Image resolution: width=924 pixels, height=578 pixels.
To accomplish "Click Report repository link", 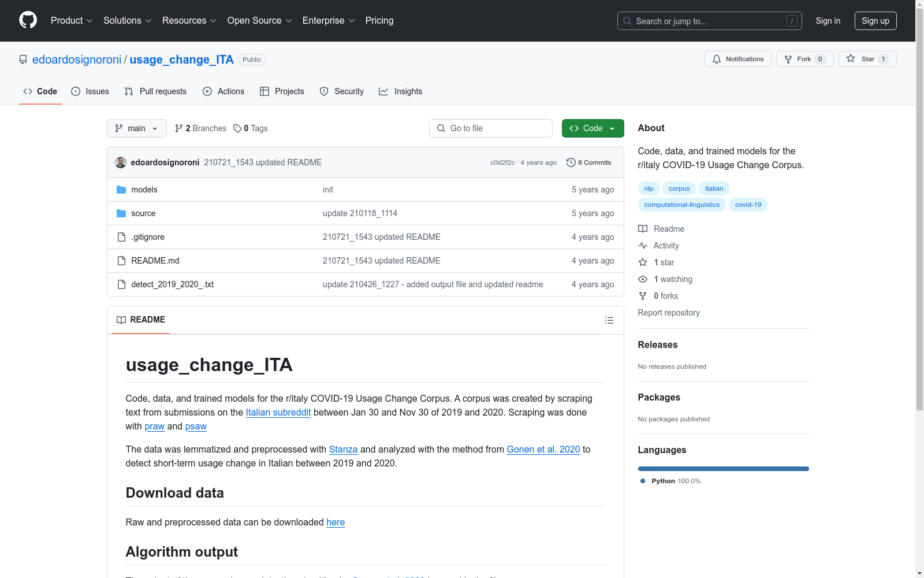I will click(x=669, y=313).
